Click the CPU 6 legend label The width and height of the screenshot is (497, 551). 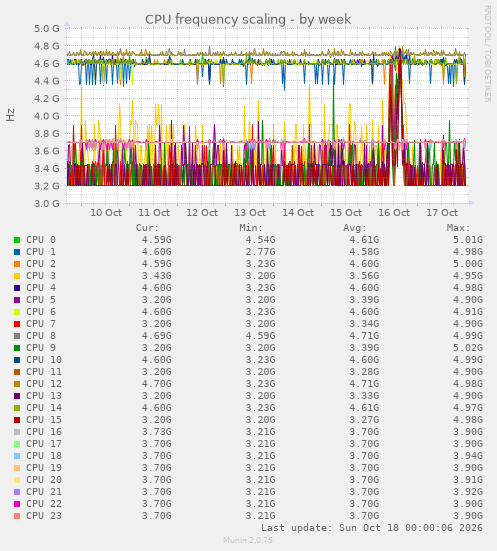point(41,312)
